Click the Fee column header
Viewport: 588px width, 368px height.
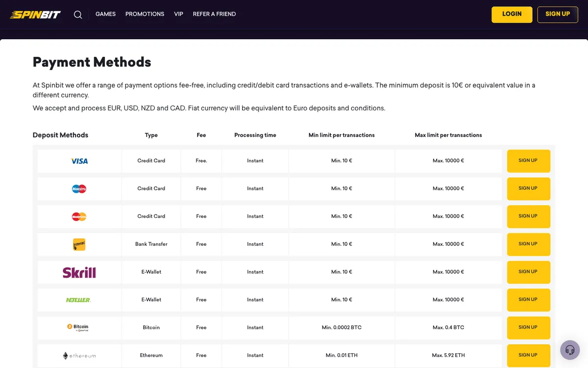[201, 135]
